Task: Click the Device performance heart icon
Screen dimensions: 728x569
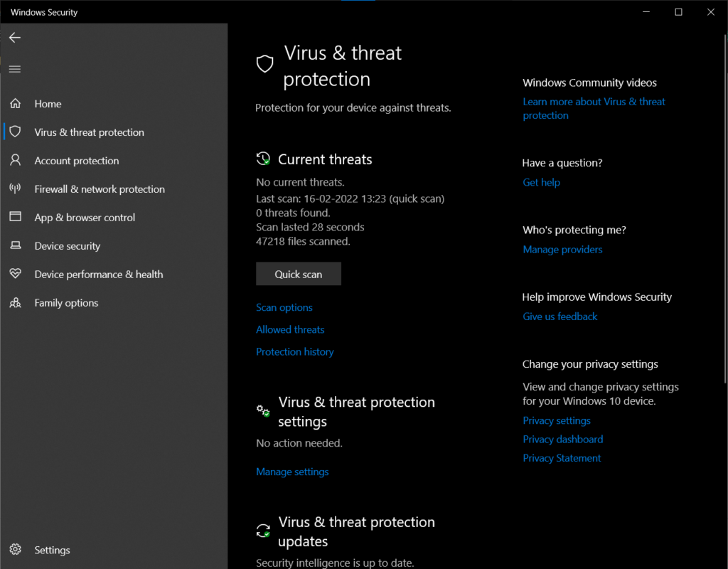Action: [x=16, y=274]
